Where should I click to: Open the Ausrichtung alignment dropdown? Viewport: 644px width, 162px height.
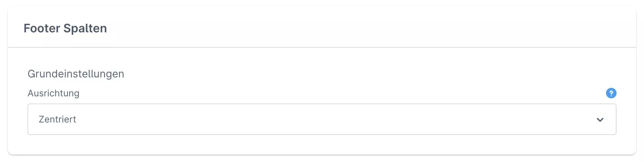point(321,119)
